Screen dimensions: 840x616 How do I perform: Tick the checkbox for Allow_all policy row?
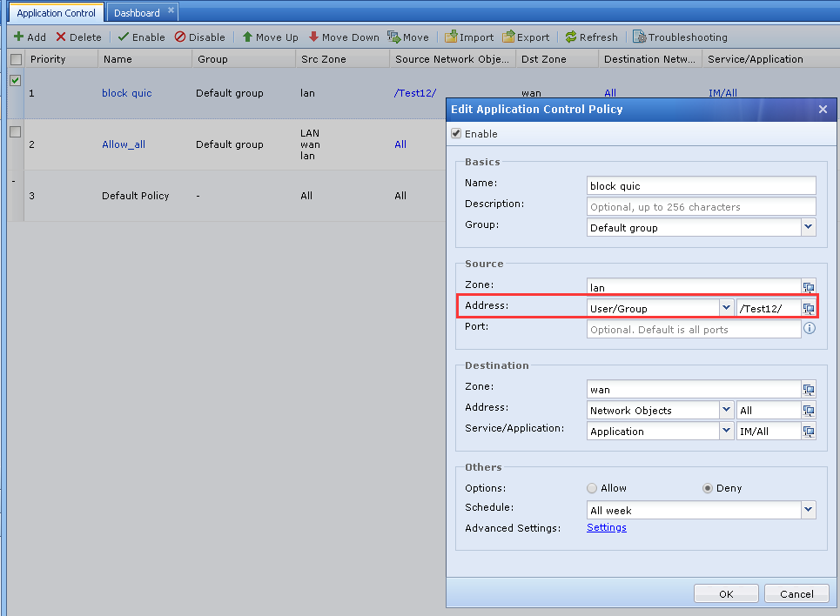coord(15,132)
